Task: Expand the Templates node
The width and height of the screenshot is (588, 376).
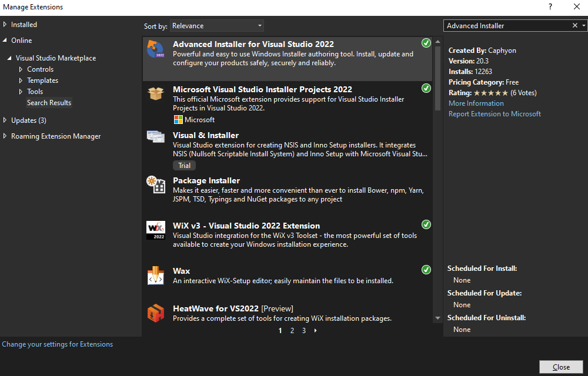Action: [21, 80]
